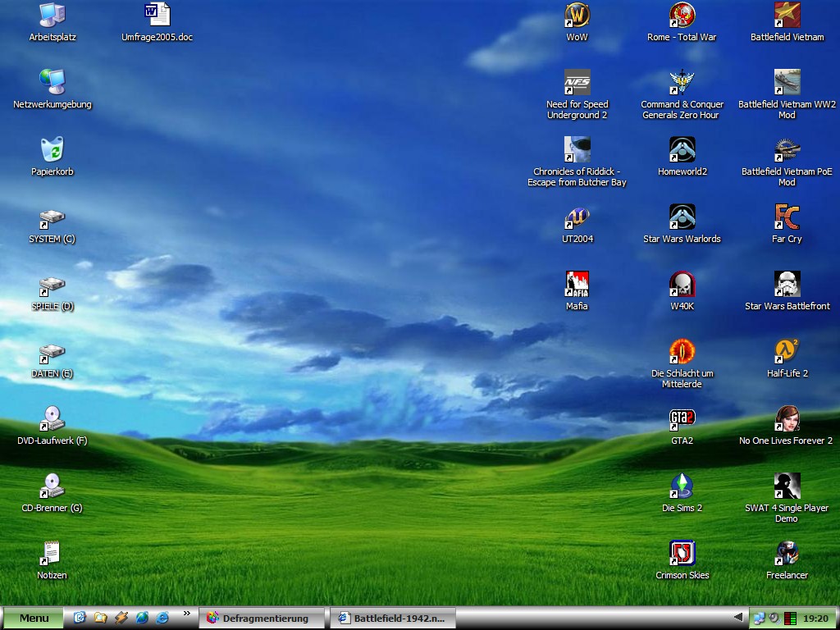Switch to Defragmentierung taskbar window
This screenshot has height=630, width=840.
[261, 618]
